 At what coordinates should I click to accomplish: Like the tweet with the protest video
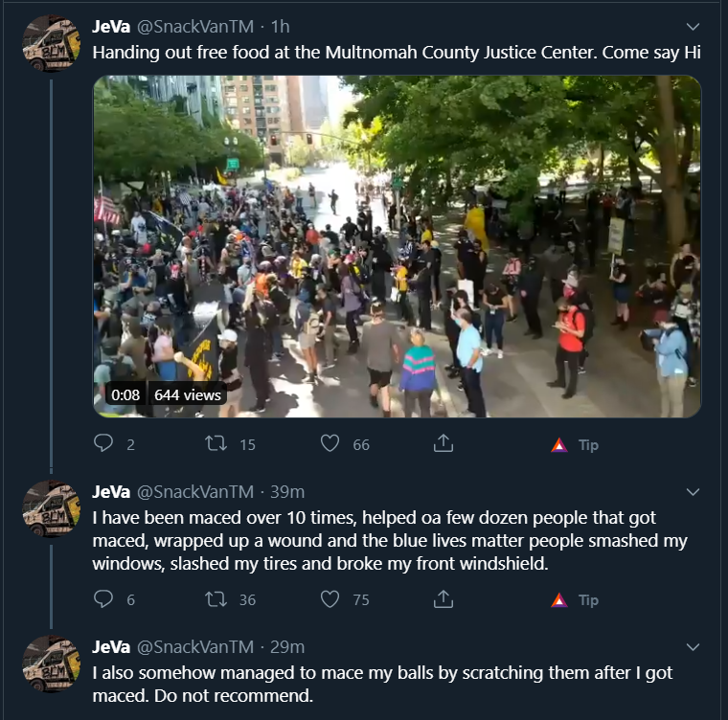coord(330,443)
